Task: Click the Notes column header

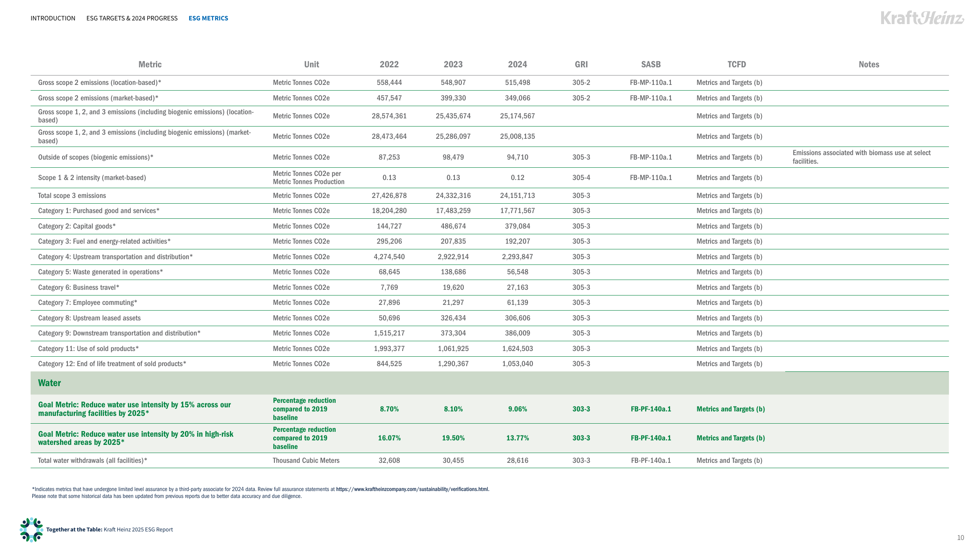Action: pyautogui.click(x=869, y=64)
